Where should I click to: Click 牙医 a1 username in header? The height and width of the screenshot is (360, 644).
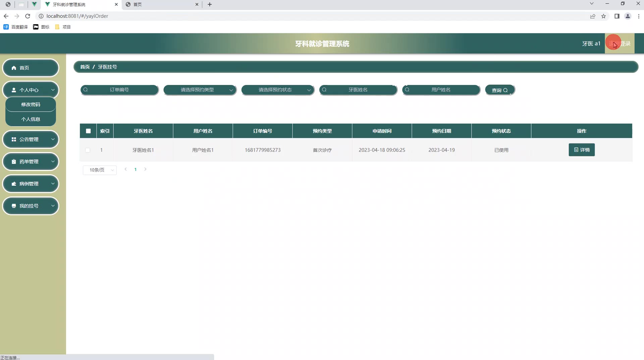591,44
